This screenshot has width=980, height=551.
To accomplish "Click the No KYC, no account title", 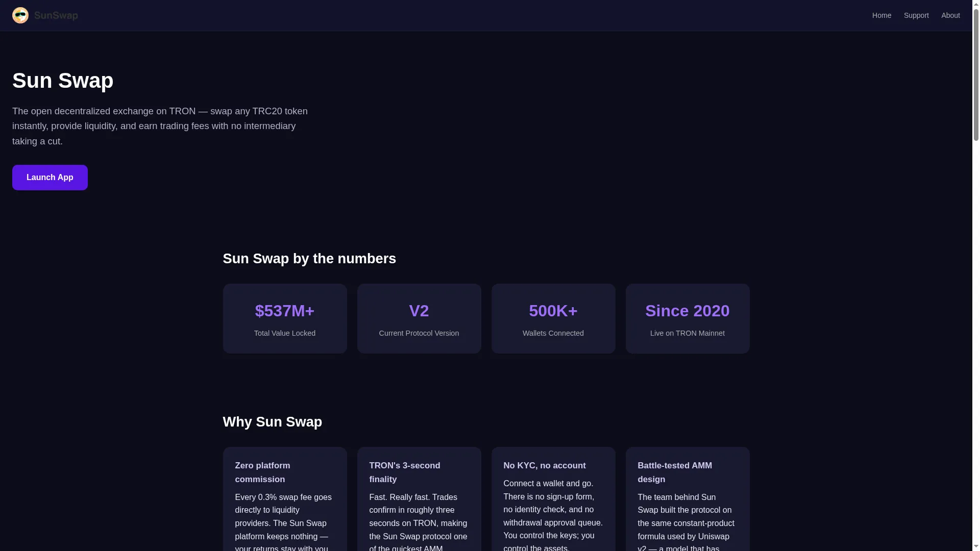I will point(545,466).
